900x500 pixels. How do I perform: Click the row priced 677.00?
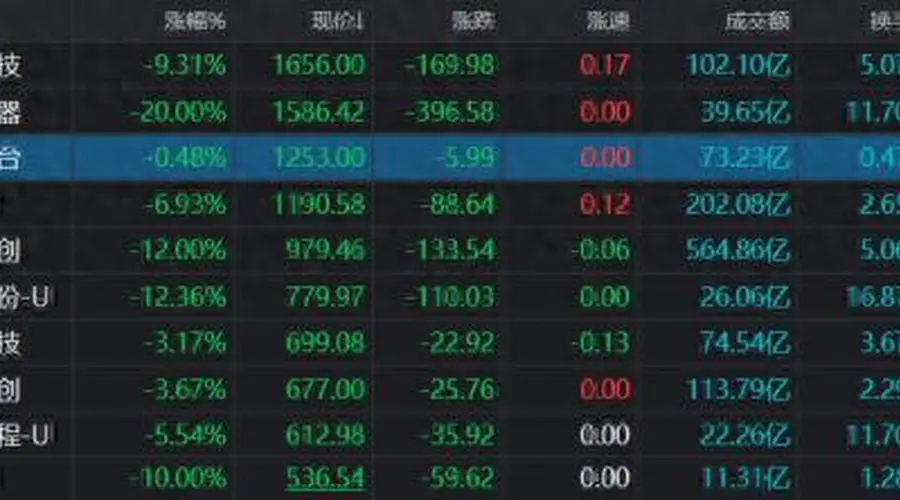(450, 390)
